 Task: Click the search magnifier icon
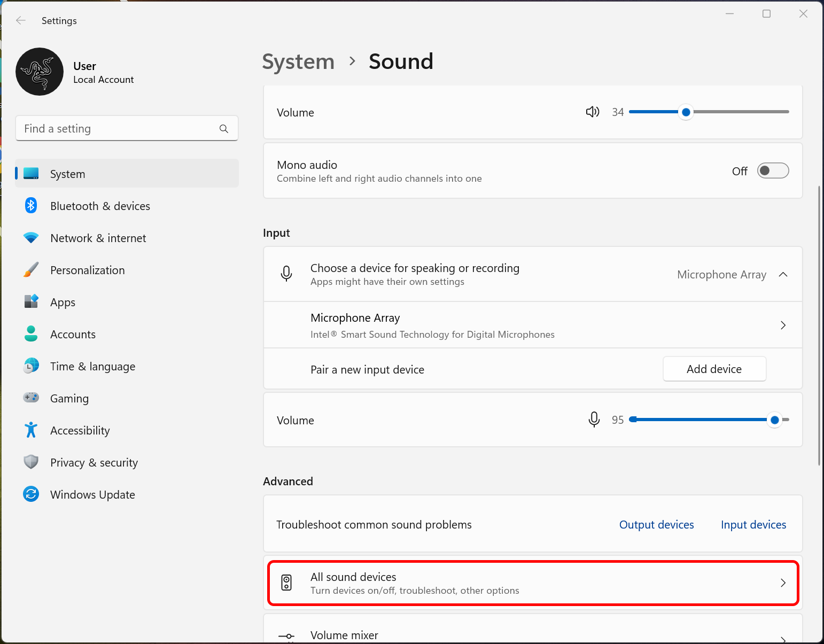(224, 129)
